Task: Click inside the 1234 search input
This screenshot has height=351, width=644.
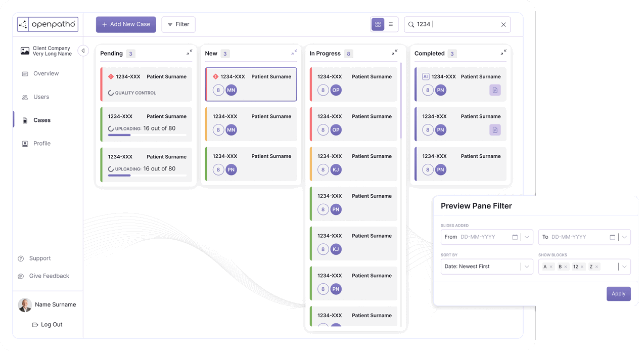Action: [x=445, y=24]
